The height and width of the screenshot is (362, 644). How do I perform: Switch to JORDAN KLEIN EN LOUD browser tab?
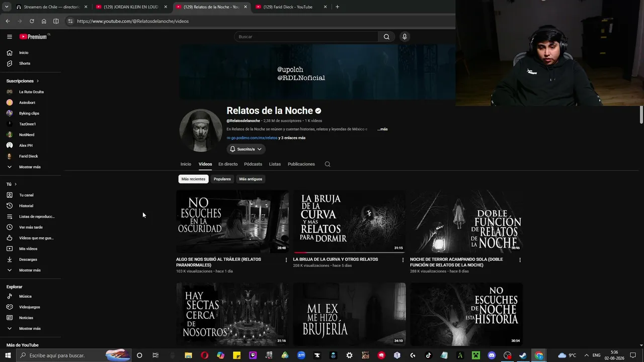coord(131,7)
